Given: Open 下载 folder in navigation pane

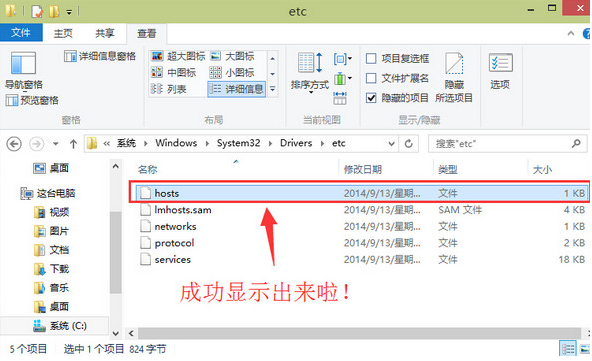Looking at the screenshot, I should 51,269.
